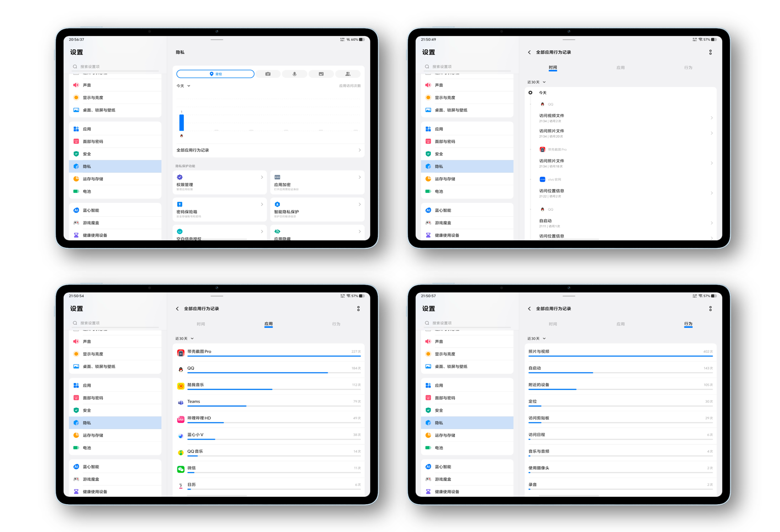The width and height of the screenshot is (780, 532).
Task: Go back using arrow on 21:50:49 screen
Action: pyautogui.click(x=529, y=52)
